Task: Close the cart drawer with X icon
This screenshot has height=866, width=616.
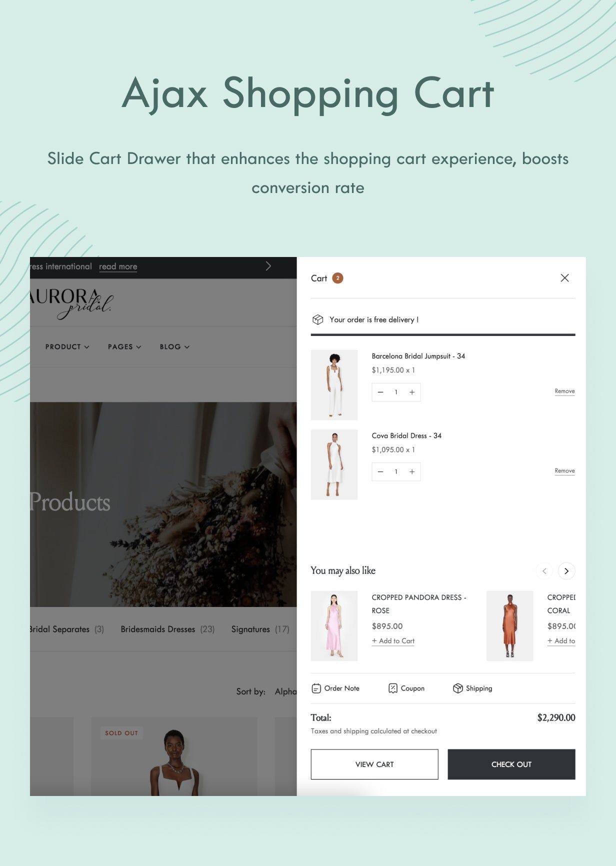Action: pyautogui.click(x=564, y=278)
